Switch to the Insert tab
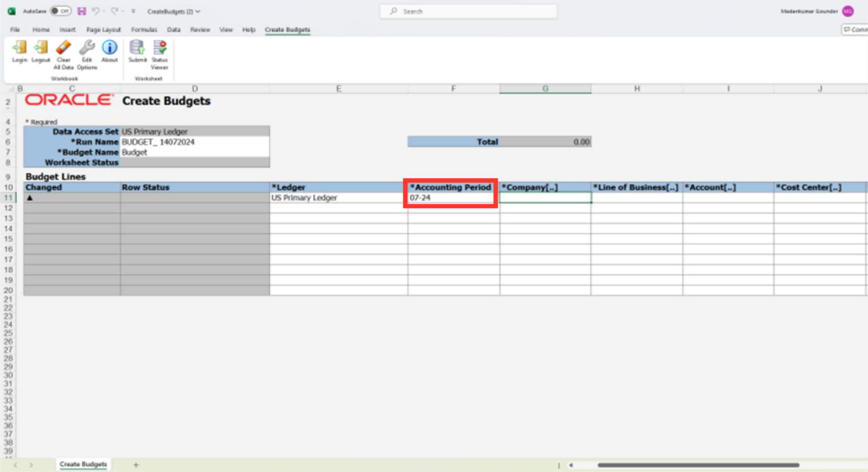Viewport: 868px width, 472px height. [67, 30]
